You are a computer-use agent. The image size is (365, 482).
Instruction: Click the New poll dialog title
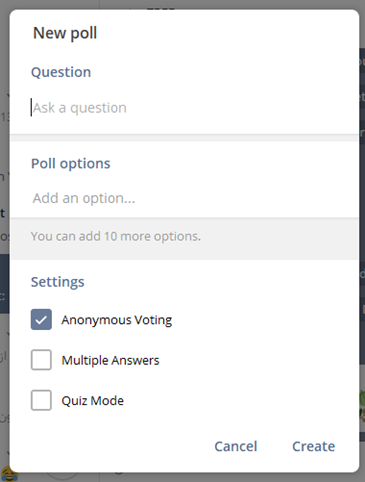coord(65,34)
